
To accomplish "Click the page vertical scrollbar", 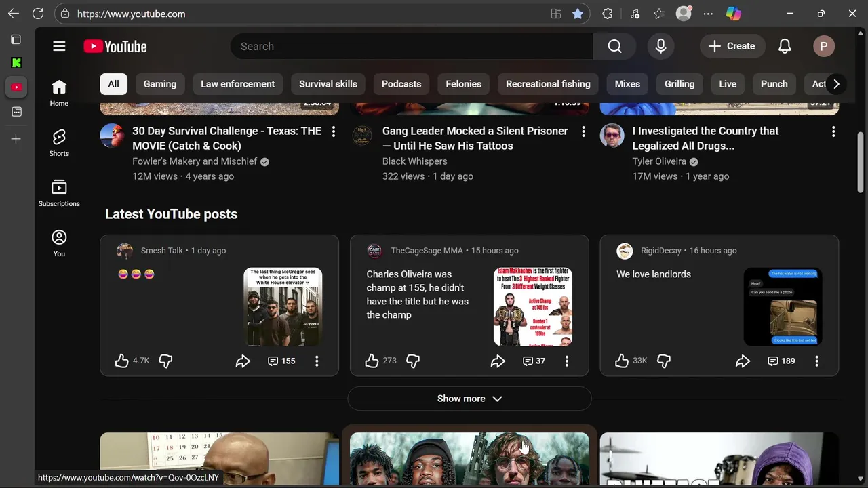I will point(861,163).
